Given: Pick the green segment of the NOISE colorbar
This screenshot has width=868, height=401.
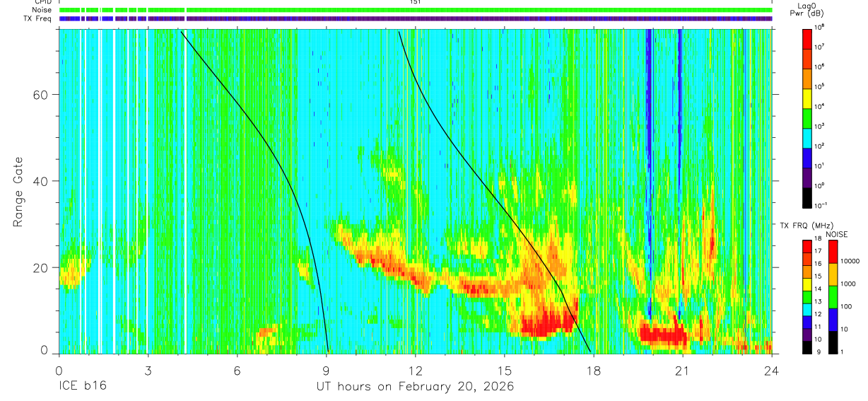Looking at the screenshot, I should pyautogui.click(x=832, y=297).
